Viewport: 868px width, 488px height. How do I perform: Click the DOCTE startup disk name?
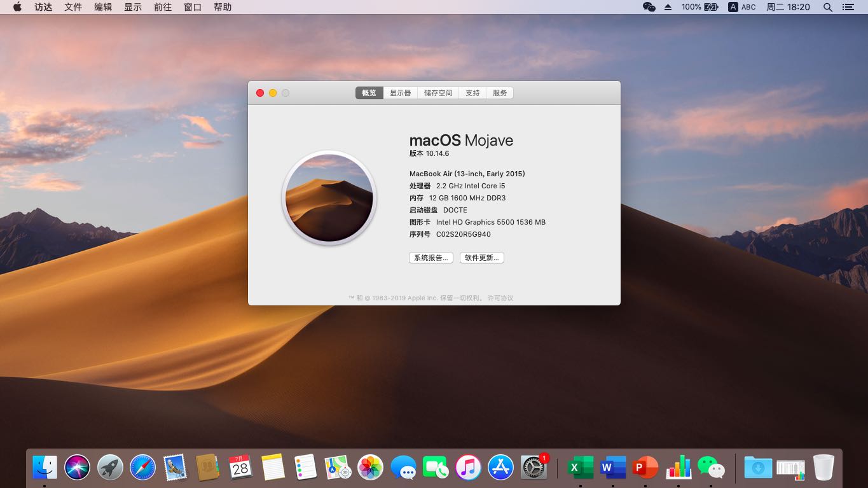455,210
